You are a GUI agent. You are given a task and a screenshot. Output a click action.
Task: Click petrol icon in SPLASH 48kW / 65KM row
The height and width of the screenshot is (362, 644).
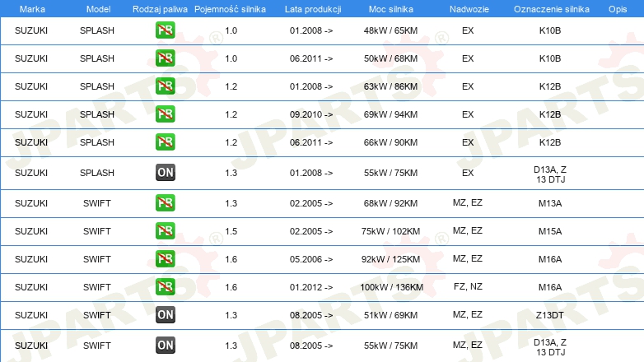pos(165,30)
